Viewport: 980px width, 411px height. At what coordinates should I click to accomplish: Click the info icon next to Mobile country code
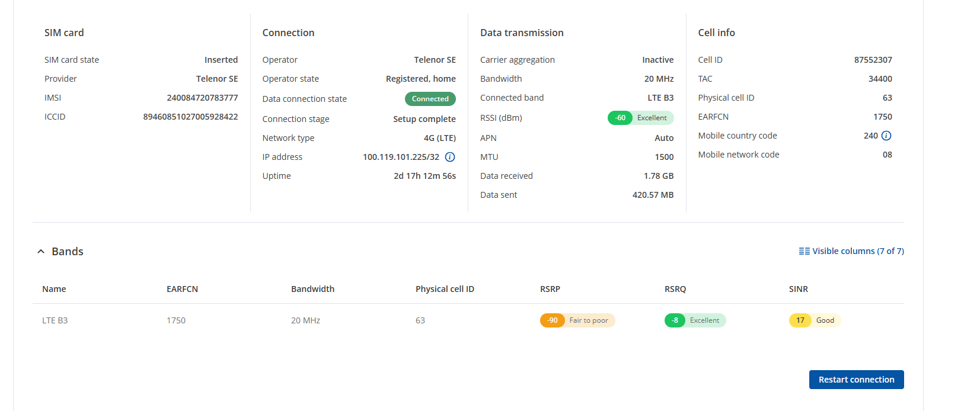coord(886,136)
